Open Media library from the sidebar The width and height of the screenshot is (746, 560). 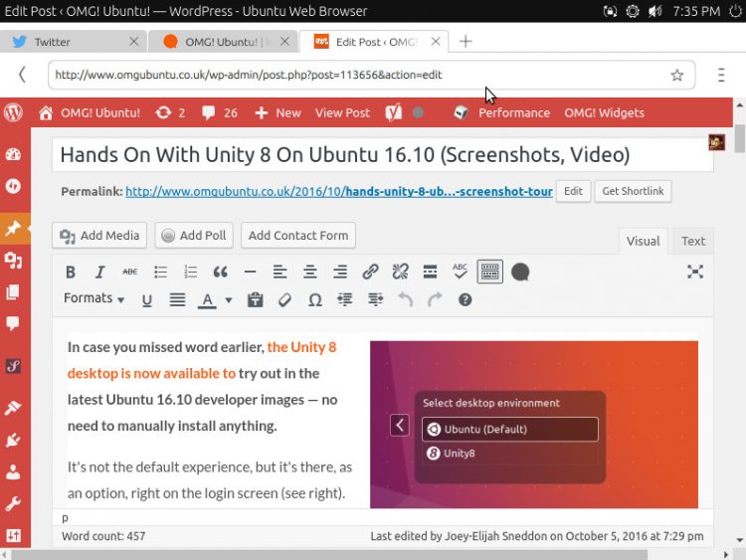(13, 261)
